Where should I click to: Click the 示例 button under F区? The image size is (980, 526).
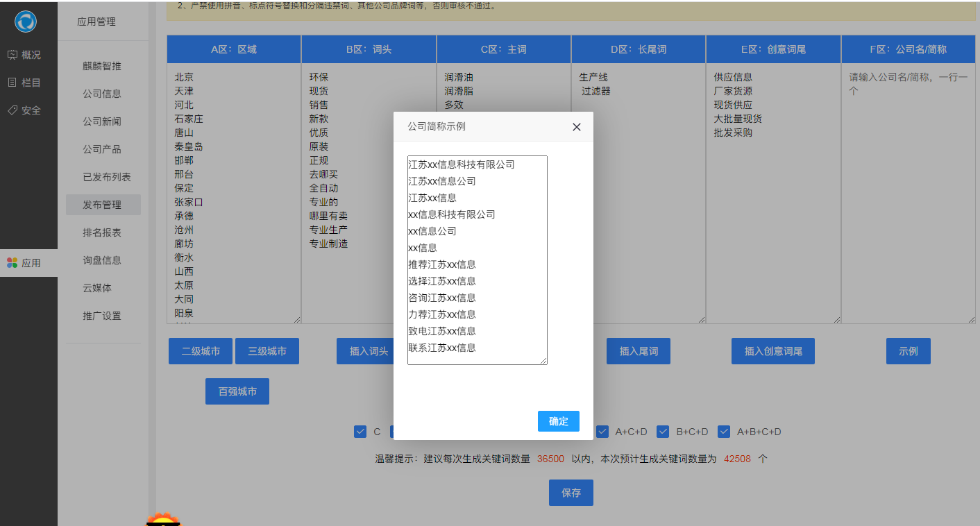pyautogui.click(x=909, y=351)
